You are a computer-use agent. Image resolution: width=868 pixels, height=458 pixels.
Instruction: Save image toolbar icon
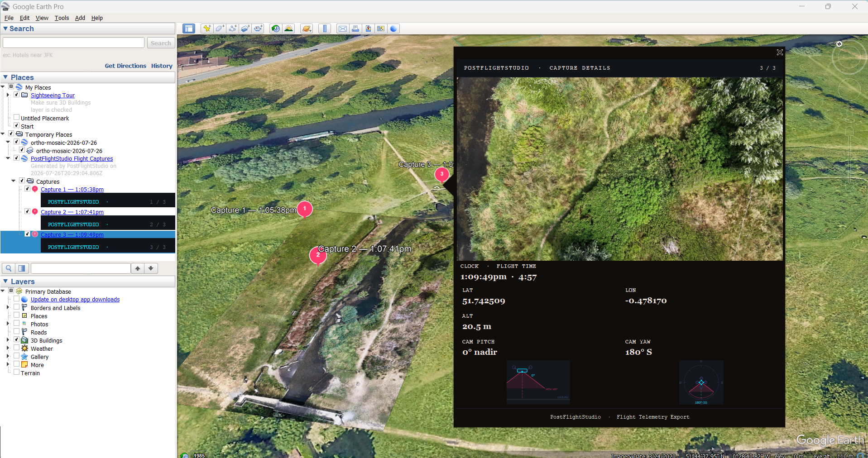(x=368, y=29)
